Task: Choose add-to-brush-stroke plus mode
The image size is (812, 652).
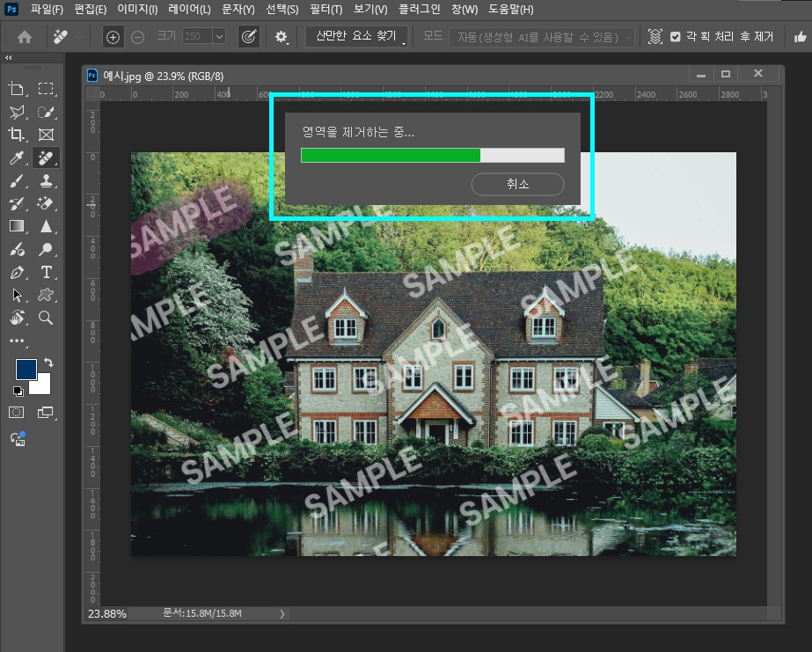Action: pos(113,37)
